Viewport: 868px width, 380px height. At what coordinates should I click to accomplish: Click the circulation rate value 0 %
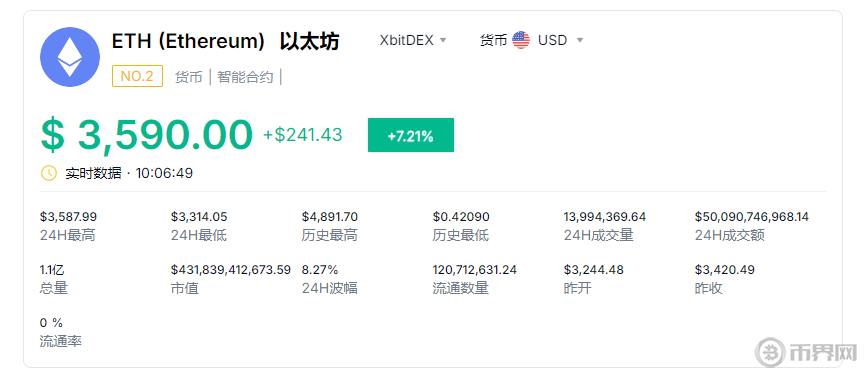pos(51,323)
